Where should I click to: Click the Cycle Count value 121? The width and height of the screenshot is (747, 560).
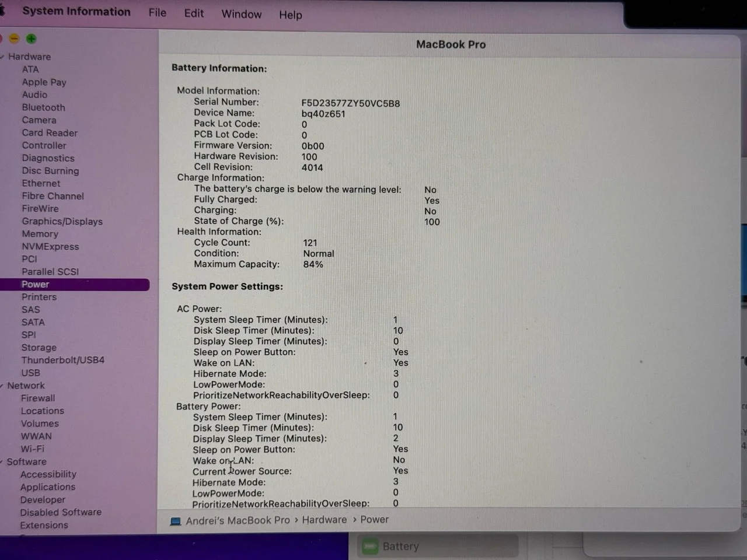pos(310,243)
